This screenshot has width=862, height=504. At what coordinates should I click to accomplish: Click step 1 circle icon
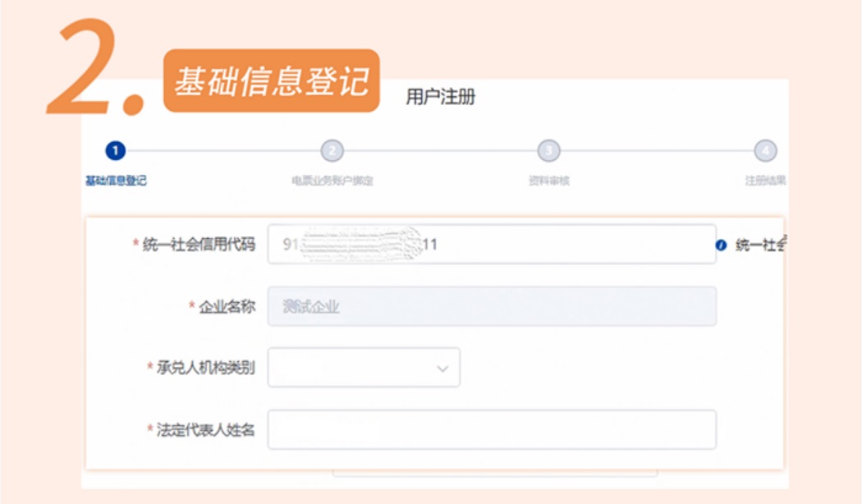116,150
